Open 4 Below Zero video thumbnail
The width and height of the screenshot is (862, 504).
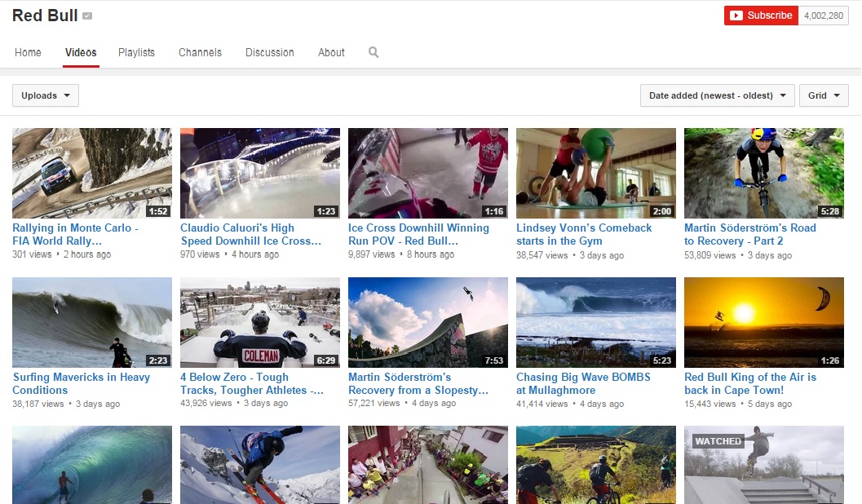260,322
